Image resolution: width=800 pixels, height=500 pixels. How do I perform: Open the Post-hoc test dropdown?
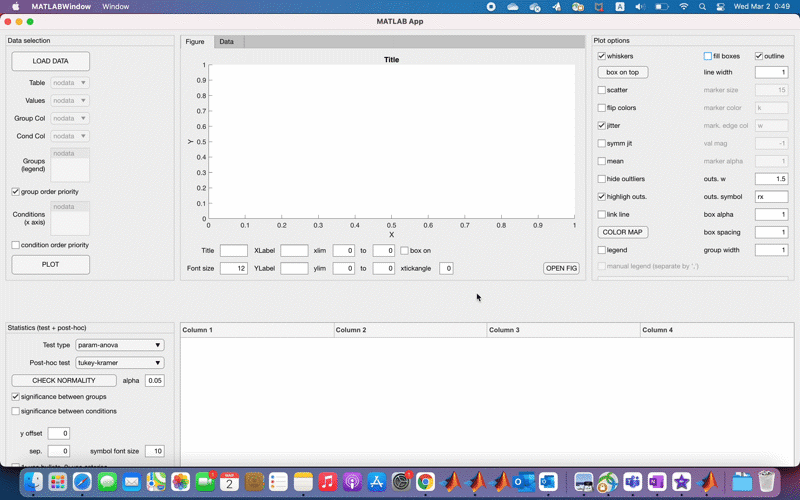click(x=120, y=363)
